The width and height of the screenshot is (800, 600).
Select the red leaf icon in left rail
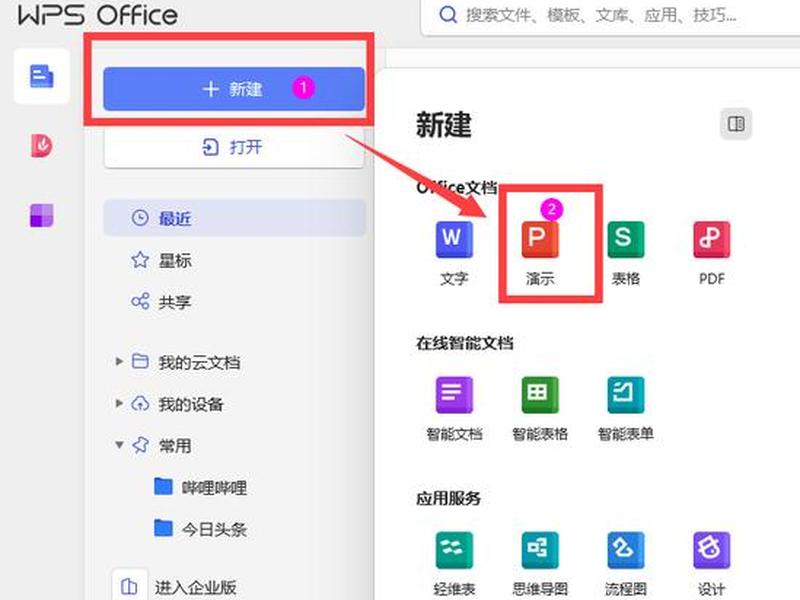(x=41, y=145)
